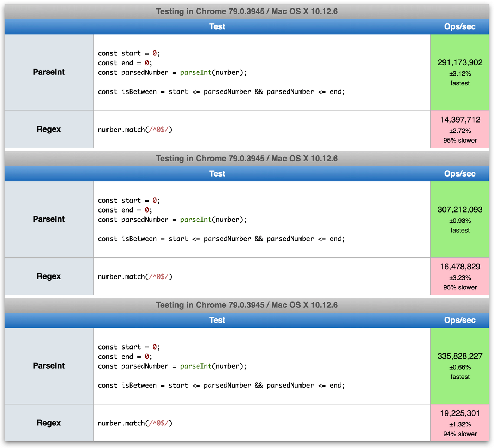Viewport: 494px width, 448px height.
Task: Select the 335,828,227 fastest result cell
Action: pyautogui.click(x=459, y=366)
